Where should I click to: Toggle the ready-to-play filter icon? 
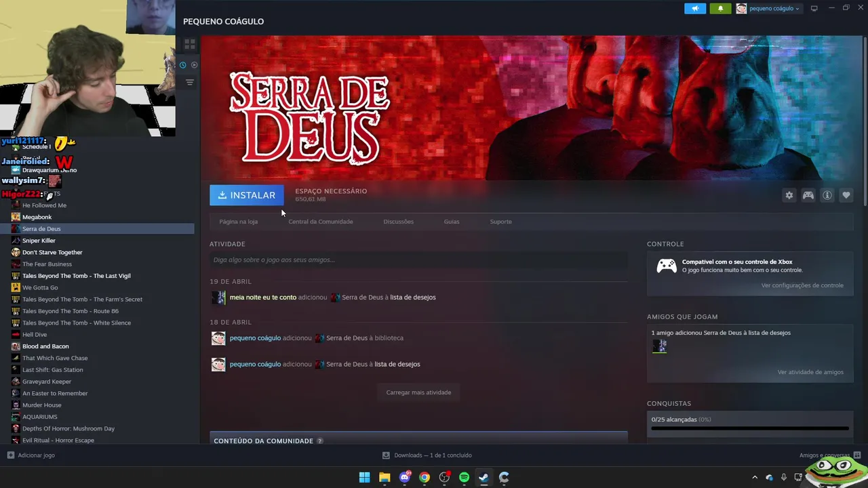pyautogui.click(x=194, y=65)
